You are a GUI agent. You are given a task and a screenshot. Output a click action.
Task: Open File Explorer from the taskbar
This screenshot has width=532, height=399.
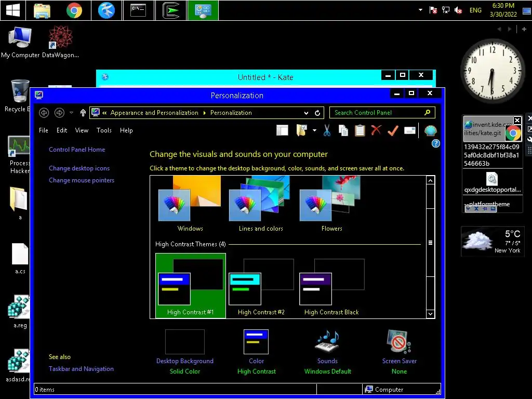point(42,10)
